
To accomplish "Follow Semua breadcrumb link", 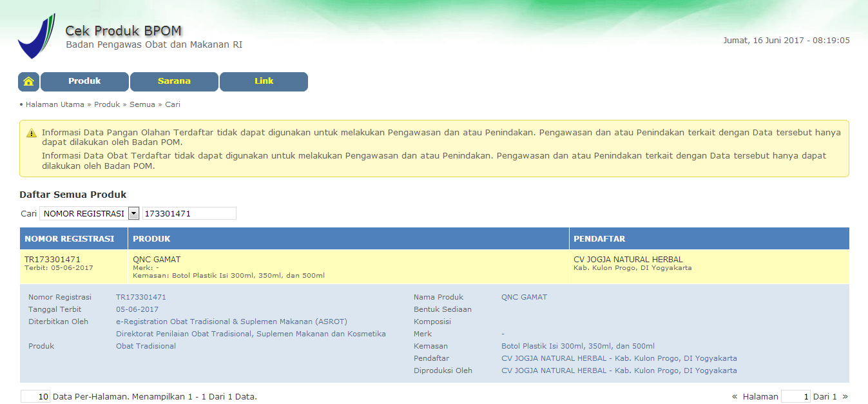I will 142,104.
